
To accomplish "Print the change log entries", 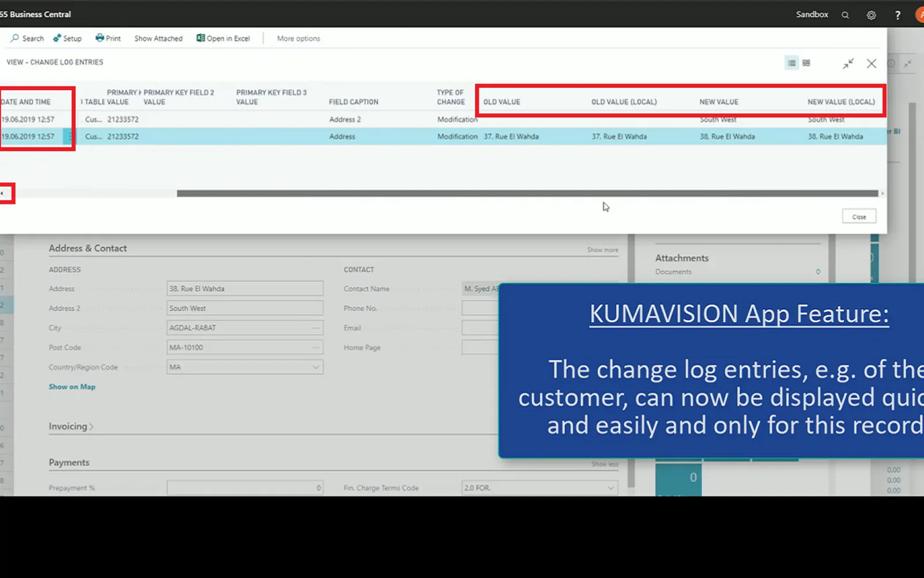I will tap(109, 38).
